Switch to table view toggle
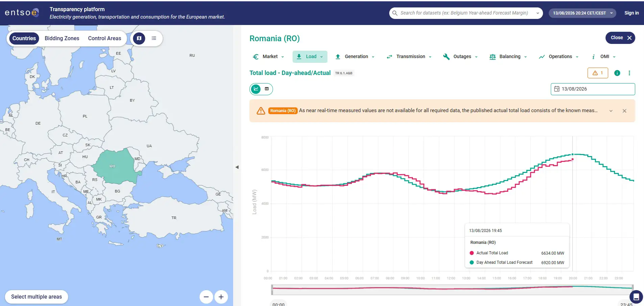 (267, 89)
